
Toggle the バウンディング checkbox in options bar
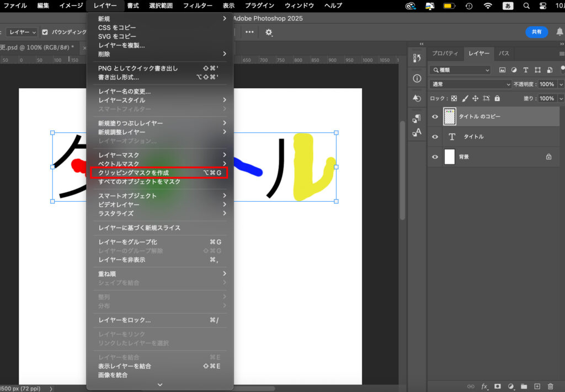(x=45, y=32)
